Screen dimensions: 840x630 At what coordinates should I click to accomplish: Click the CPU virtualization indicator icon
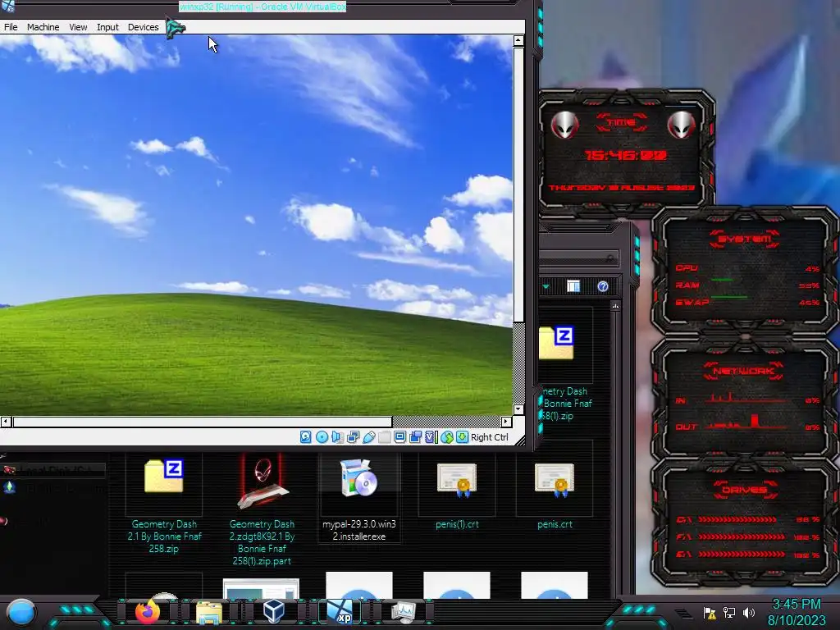point(430,437)
